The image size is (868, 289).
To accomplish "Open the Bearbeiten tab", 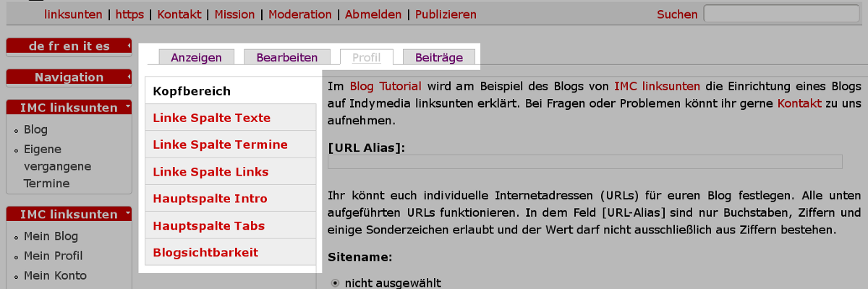I will (287, 57).
